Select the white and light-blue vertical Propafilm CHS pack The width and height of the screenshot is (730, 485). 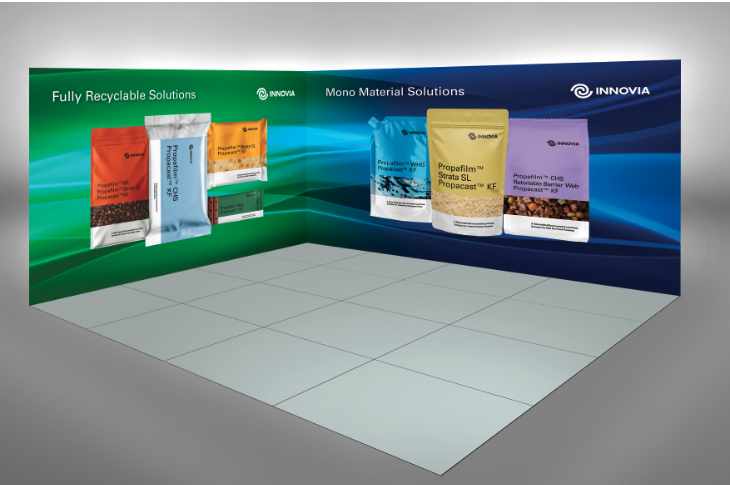coord(178,179)
